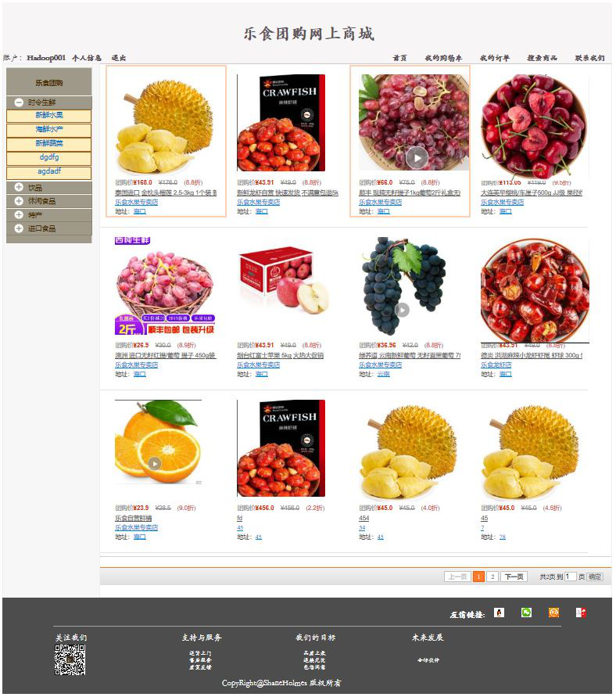This screenshot has height=697, width=616.
Task: Expand the 饮品 category
Action: 19,187
